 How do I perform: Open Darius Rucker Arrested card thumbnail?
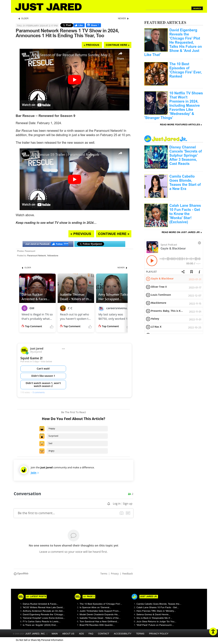coord(37,288)
